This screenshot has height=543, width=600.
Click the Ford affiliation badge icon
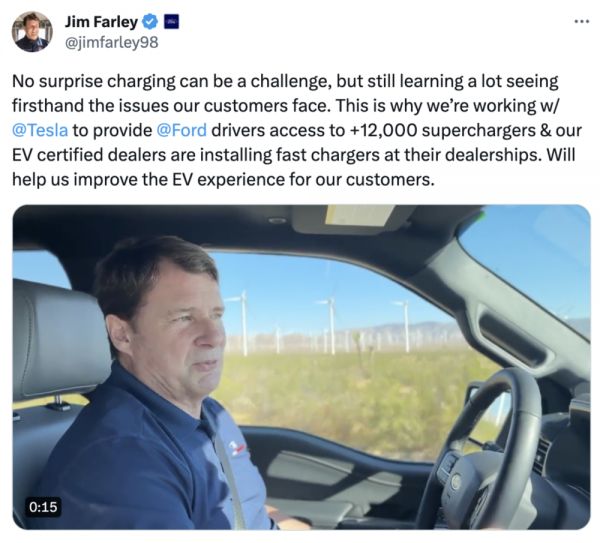click(170, 21)
